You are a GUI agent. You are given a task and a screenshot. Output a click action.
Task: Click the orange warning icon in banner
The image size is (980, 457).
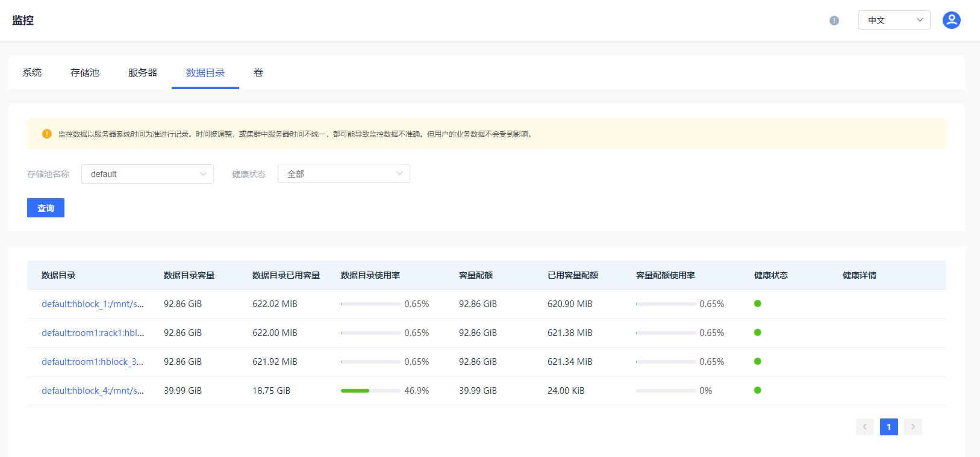(47, 134)
